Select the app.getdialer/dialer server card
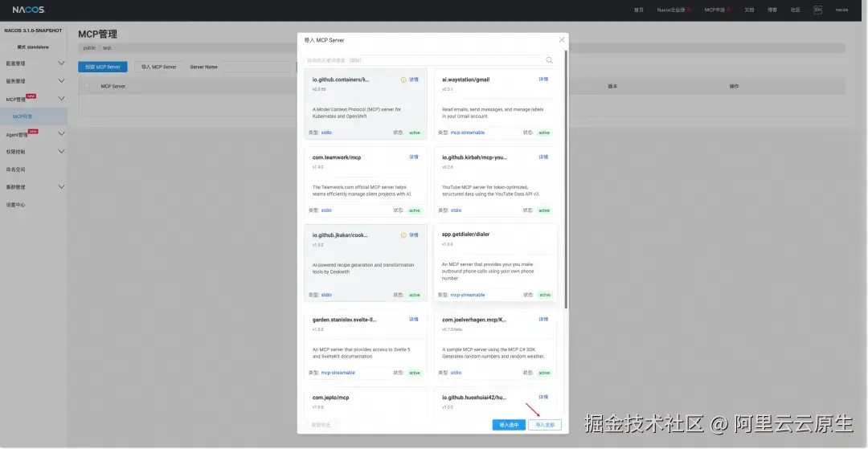 pos(495,263)
